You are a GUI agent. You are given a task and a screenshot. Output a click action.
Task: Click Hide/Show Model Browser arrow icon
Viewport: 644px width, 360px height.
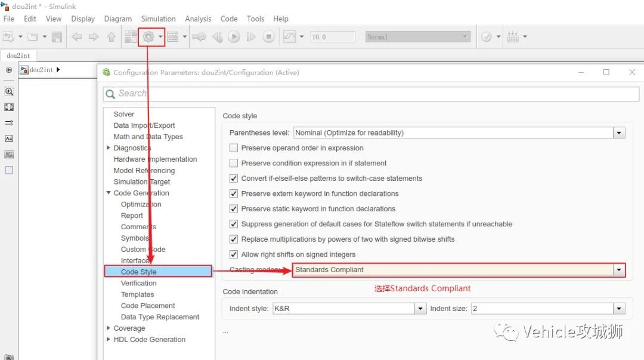[9, 70]
